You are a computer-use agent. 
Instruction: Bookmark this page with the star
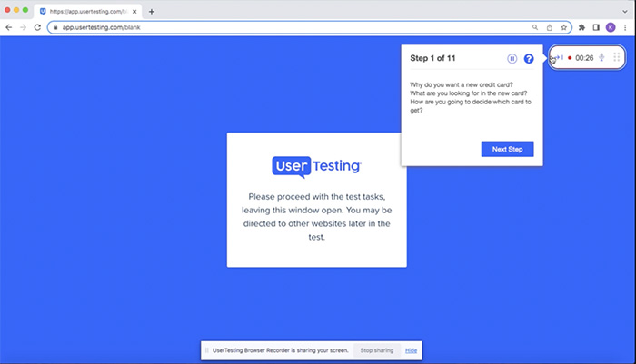pyautogui.click(x=564, y=27)
